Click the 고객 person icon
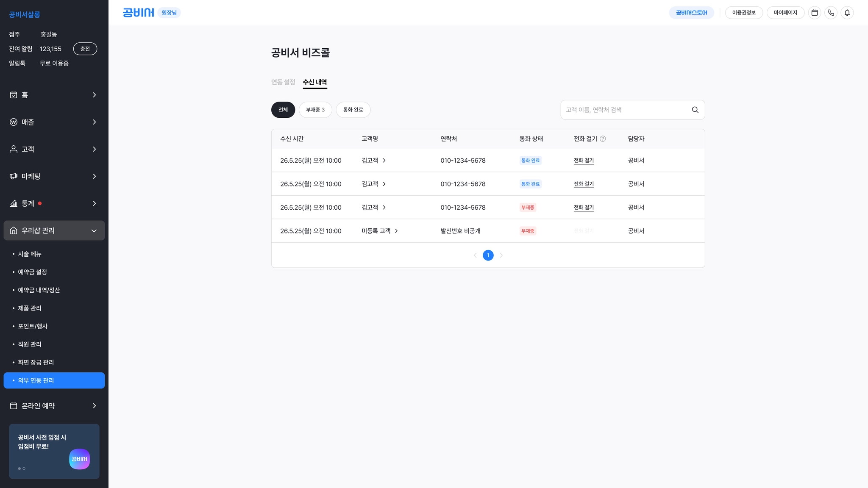Screen dimensions: 868x488 [x=14, y=149]
